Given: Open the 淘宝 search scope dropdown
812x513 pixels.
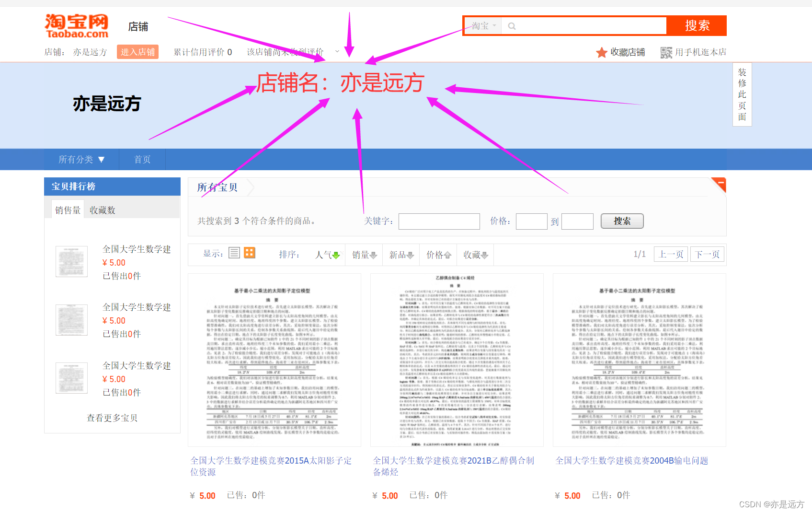Looking at the screenshot, I should [483, 26].
